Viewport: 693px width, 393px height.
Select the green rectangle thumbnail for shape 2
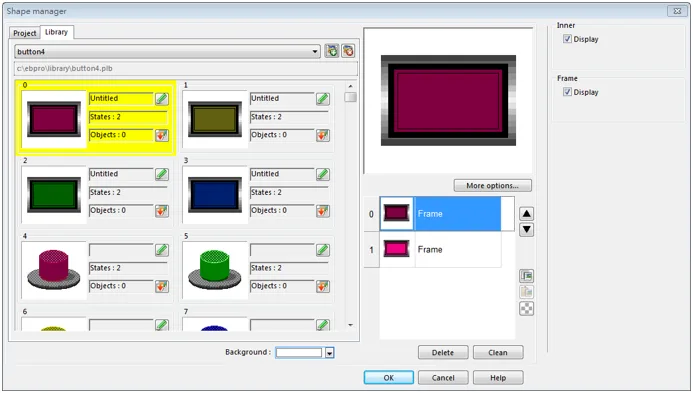[54, 195]
